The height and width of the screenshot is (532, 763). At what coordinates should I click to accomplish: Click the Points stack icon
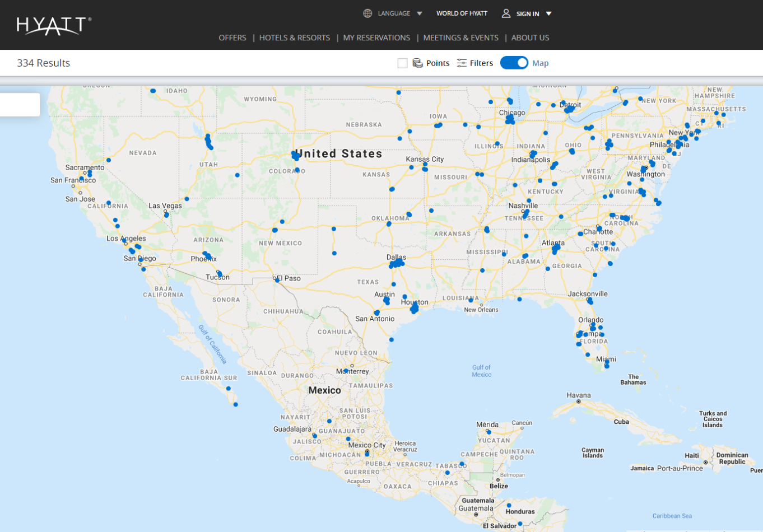(417, 63)
